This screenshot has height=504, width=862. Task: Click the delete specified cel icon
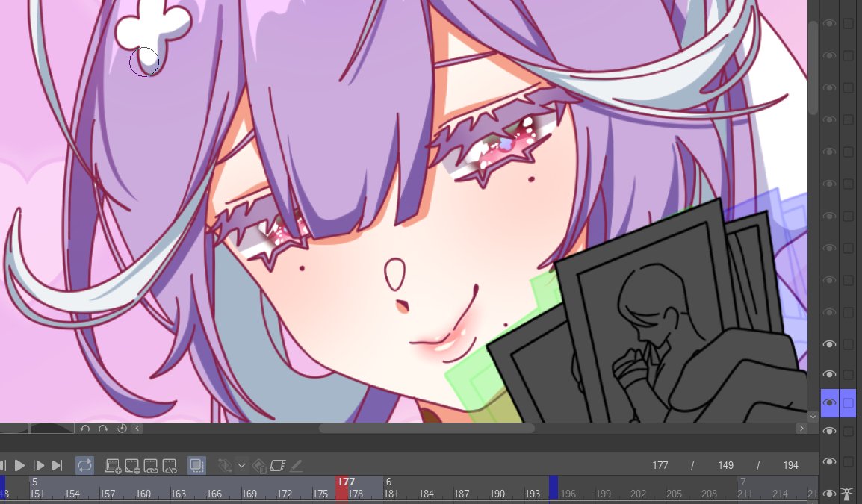click(x=170, y=465)
